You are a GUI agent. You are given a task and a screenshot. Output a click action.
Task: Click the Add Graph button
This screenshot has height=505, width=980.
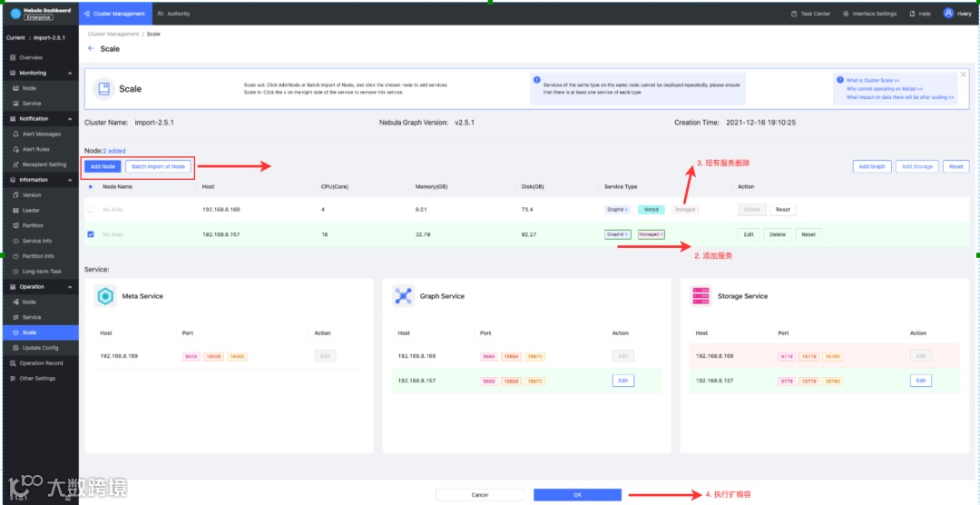click(x=872, y=166)
